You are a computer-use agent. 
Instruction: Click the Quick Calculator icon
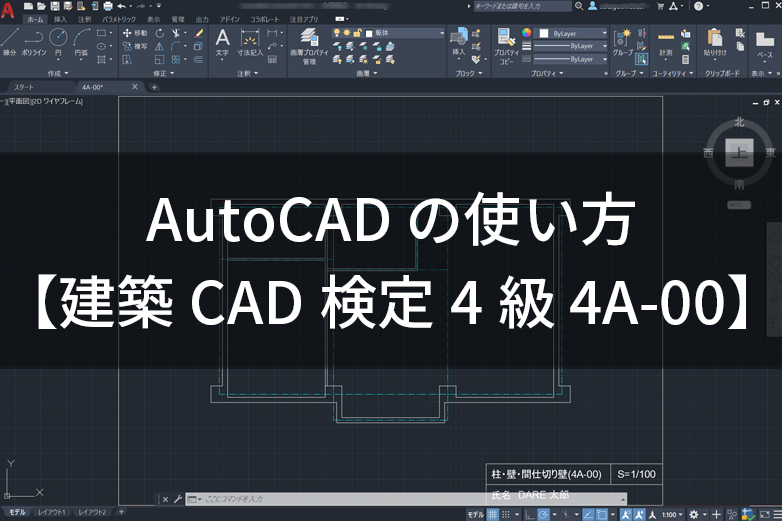click(686, 60)
